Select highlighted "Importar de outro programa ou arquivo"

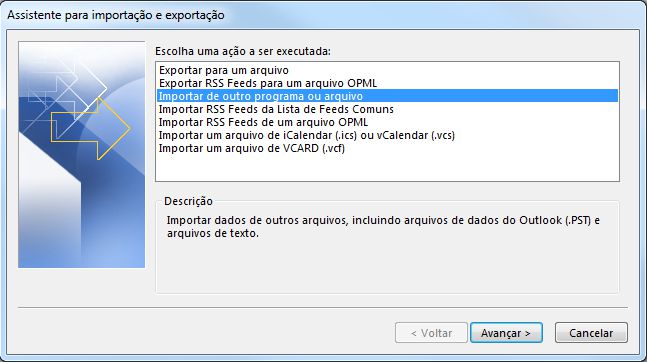pyautogui.click(x=387, y=96)
